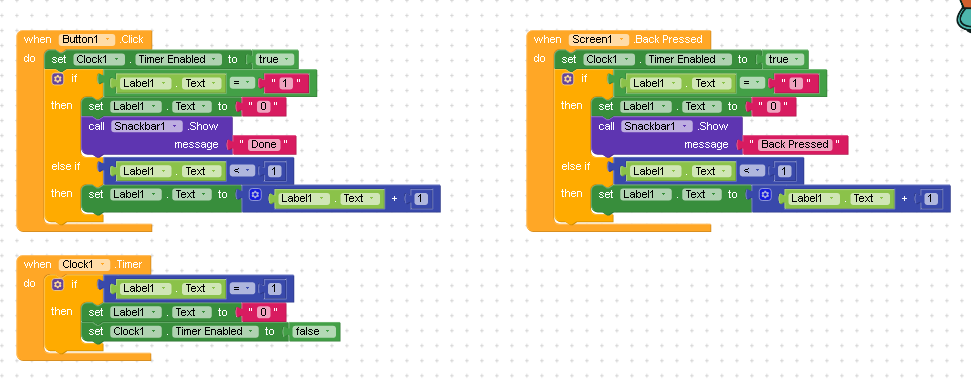The height and width of the screenshot is (379, 971).
Task: Open Screen1 component dropdown in Back Pressed event
Action: (599, 39)
